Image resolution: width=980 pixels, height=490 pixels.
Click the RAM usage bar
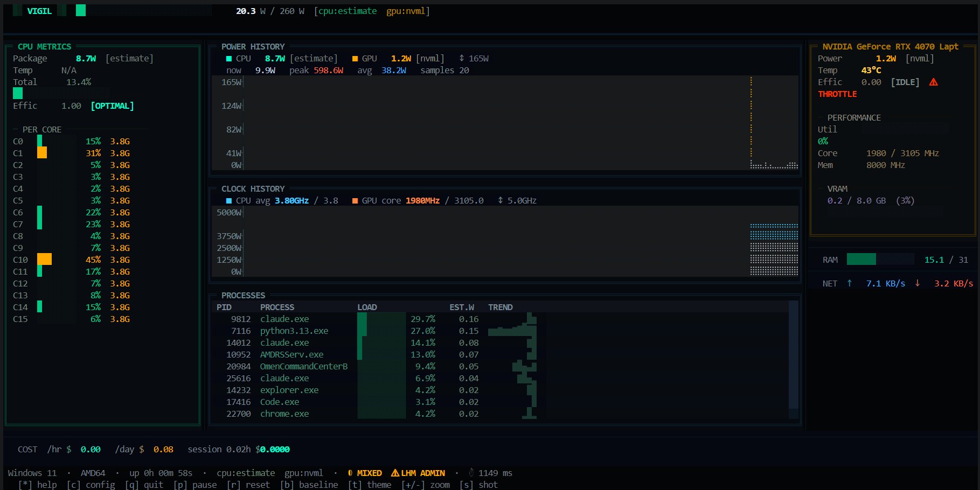(x=880, y=260)
